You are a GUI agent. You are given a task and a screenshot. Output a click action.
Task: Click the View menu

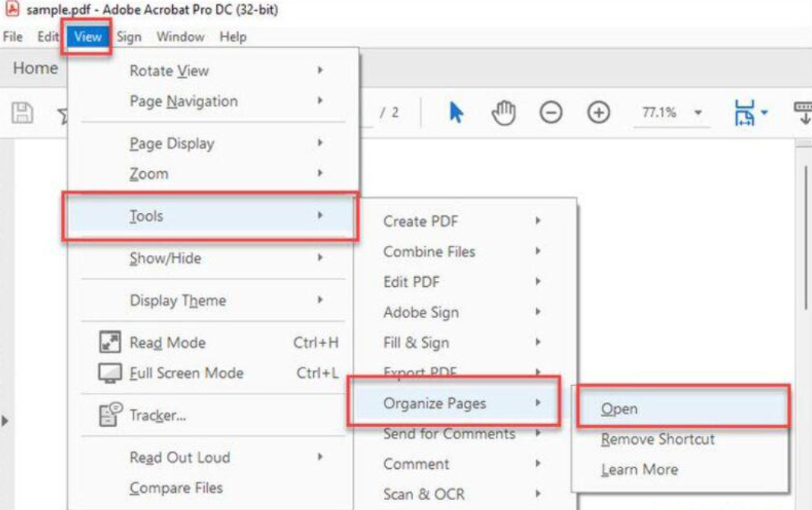[88, 37]
